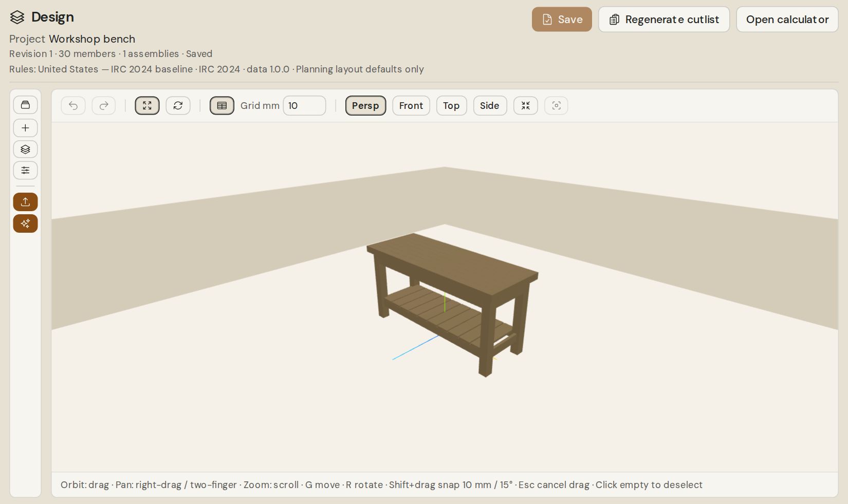Switch to Top view

(451, 106)
